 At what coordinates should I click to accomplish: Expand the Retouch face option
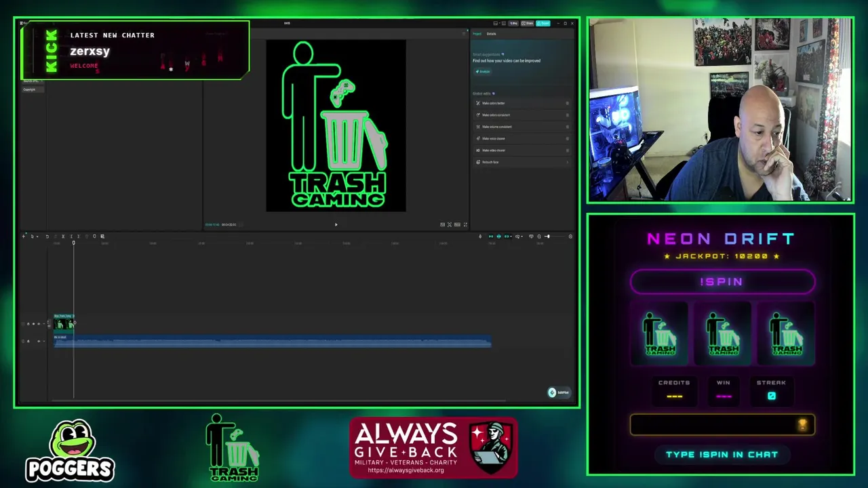(x=567, y=162)
